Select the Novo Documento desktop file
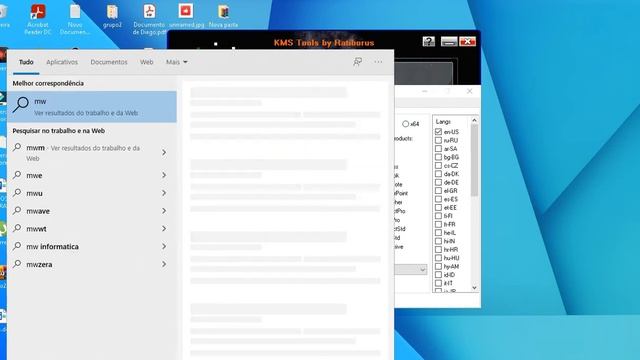This screenshot has height=360, width=640. (x=75, y=18)
